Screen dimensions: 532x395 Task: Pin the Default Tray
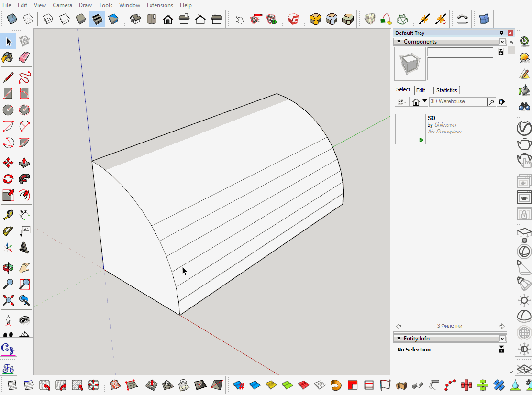pyautogui.click(x=501, y=33)
